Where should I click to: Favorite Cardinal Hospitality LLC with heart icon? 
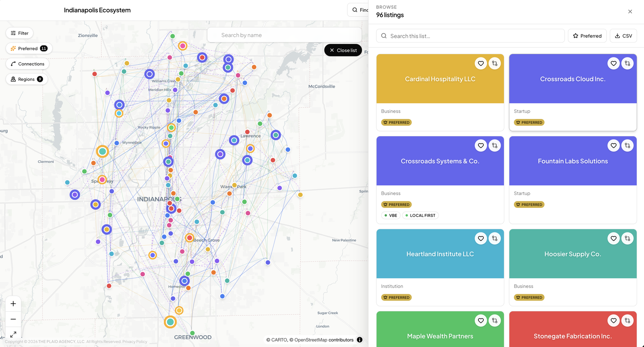(481, 64)
